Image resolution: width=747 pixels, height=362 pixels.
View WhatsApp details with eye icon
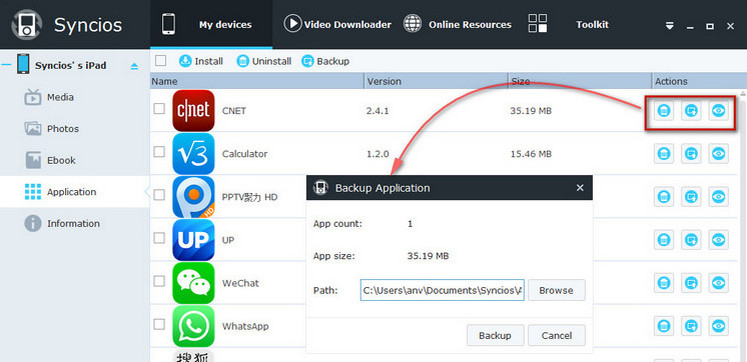point(718,326)
